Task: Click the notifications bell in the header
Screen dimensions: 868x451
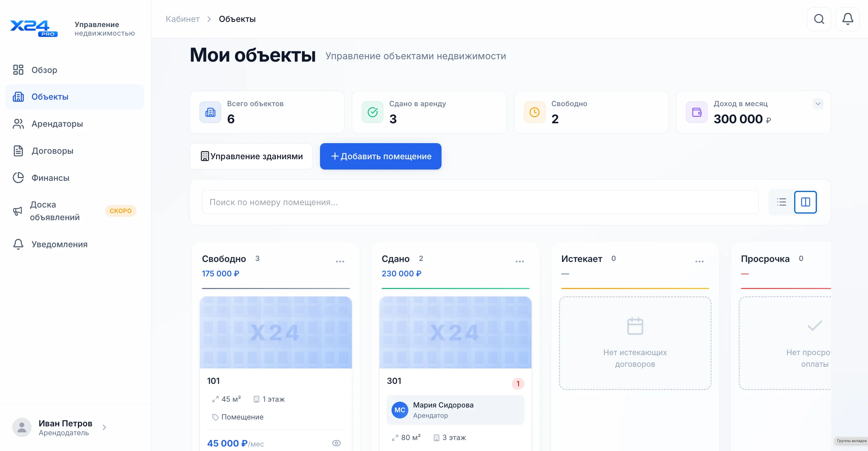Action: [847, 19]
